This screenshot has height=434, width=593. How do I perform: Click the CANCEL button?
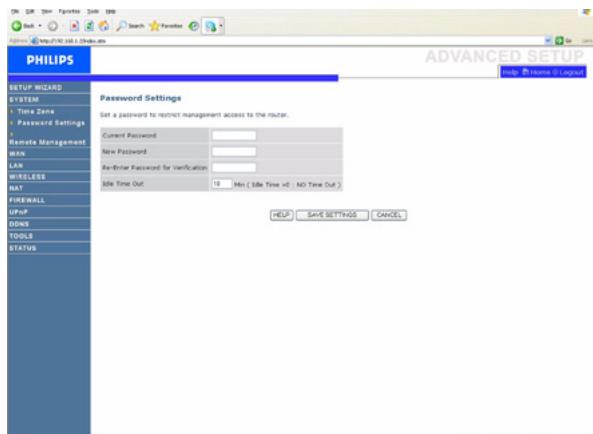(x=389, y=215)
